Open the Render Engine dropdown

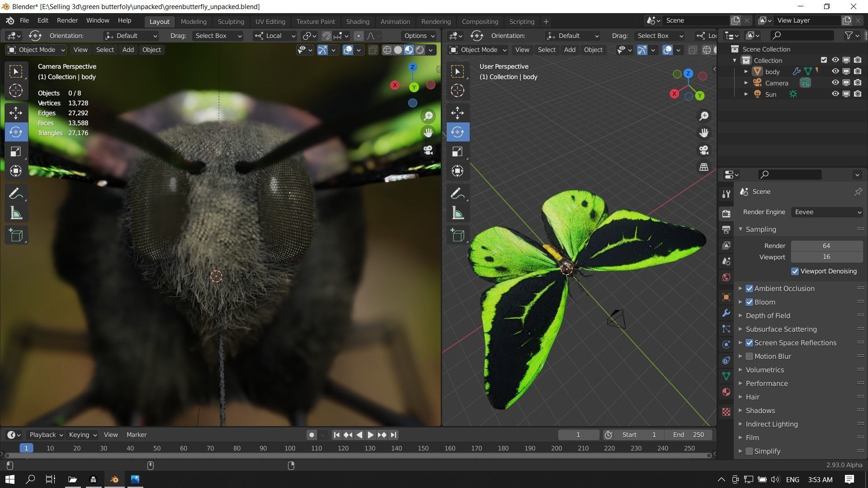tap(826, 212)
